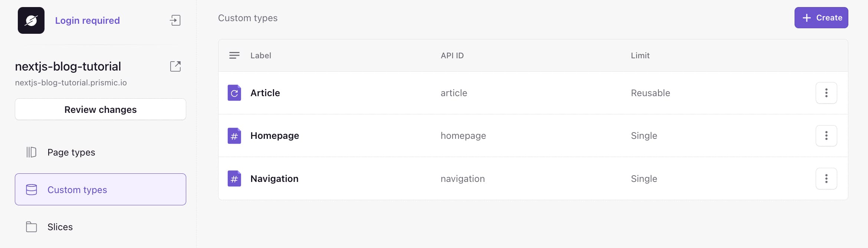Viewport: 868px width, 248px height.
Task: Click the Slice Machine logo icon
Action: pos(31,20)
